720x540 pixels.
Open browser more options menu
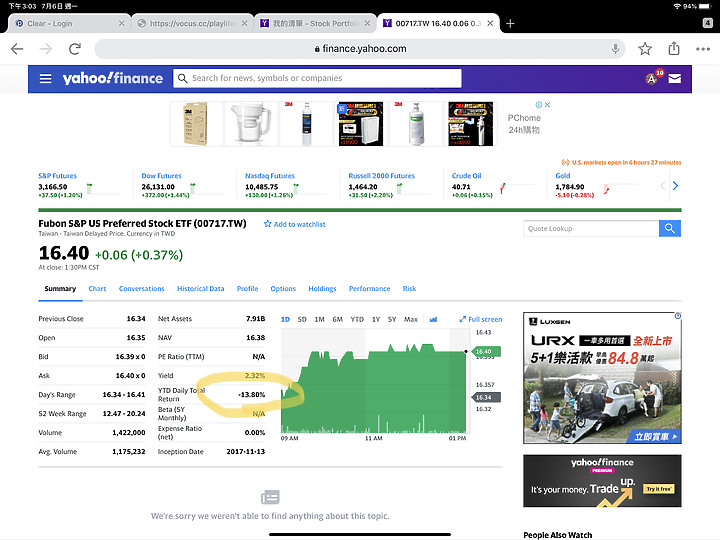703,49
